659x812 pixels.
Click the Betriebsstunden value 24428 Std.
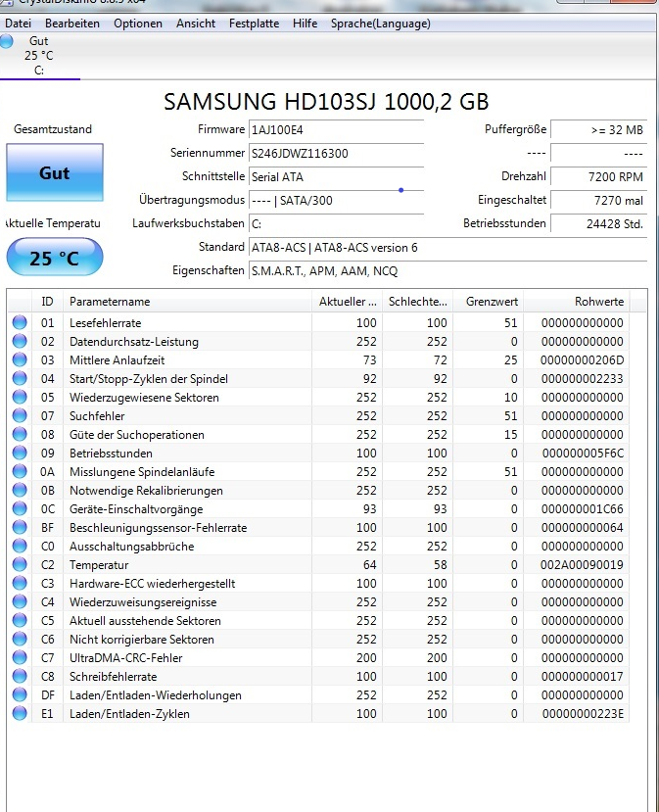pyautogui.click(x=599, y=223)
